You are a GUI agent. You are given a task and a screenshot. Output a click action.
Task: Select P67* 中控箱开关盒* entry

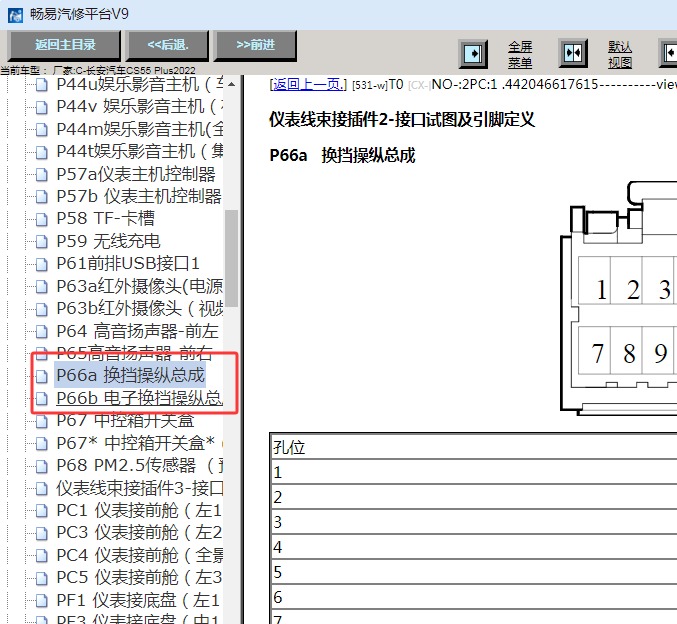tap(136, 443)
